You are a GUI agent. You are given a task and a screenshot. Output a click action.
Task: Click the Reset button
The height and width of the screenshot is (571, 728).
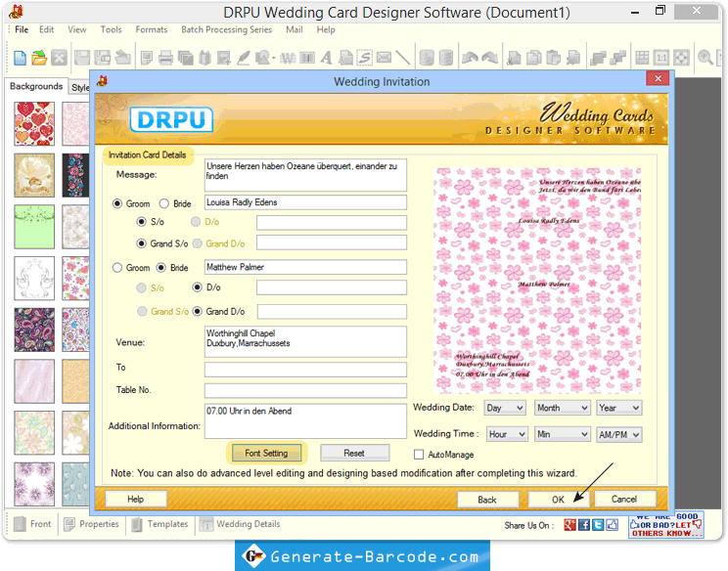354,453
